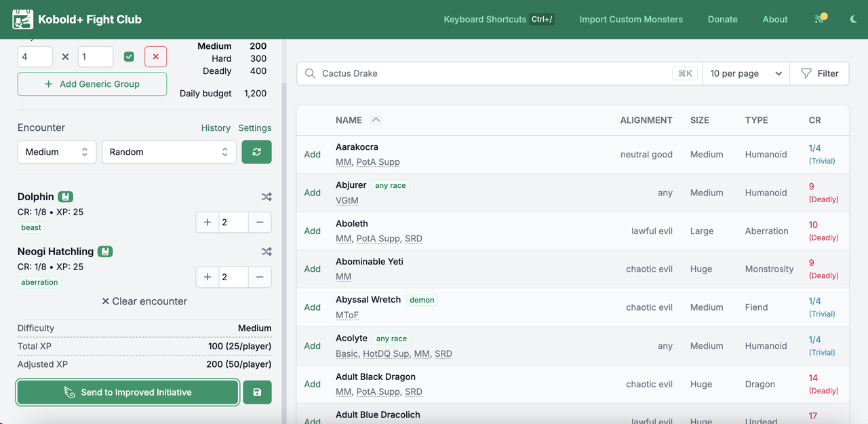Shuffle the Neogi Hatchling monster
The height and width of the screenshot is (424, 868).
tap(267, 252)
